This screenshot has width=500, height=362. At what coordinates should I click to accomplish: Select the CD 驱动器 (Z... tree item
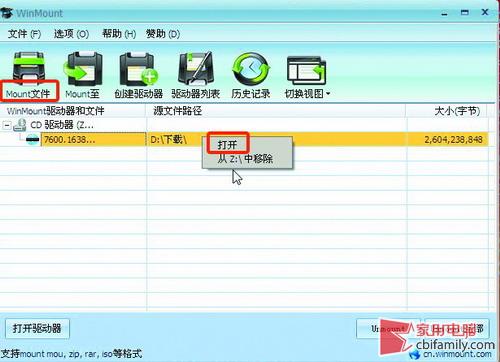pos(62,125)
